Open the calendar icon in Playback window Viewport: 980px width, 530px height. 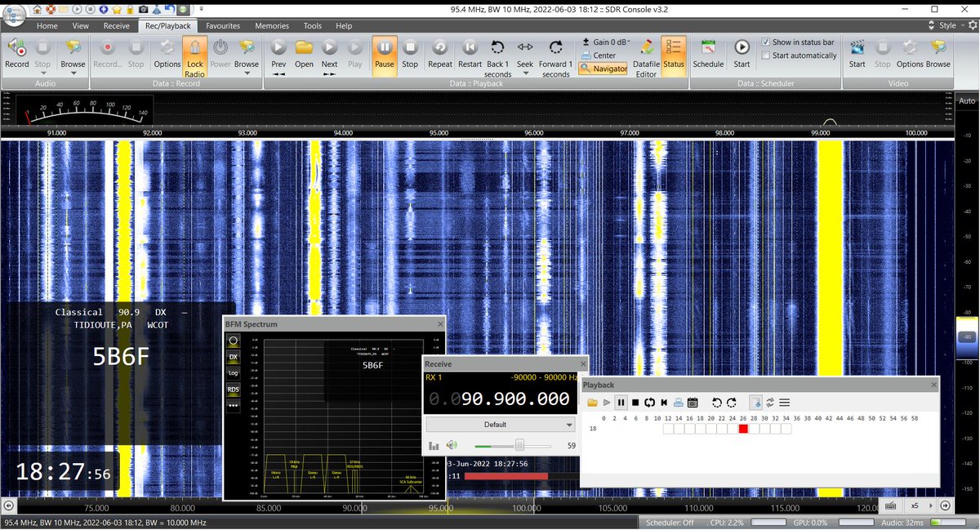[693, 403]
